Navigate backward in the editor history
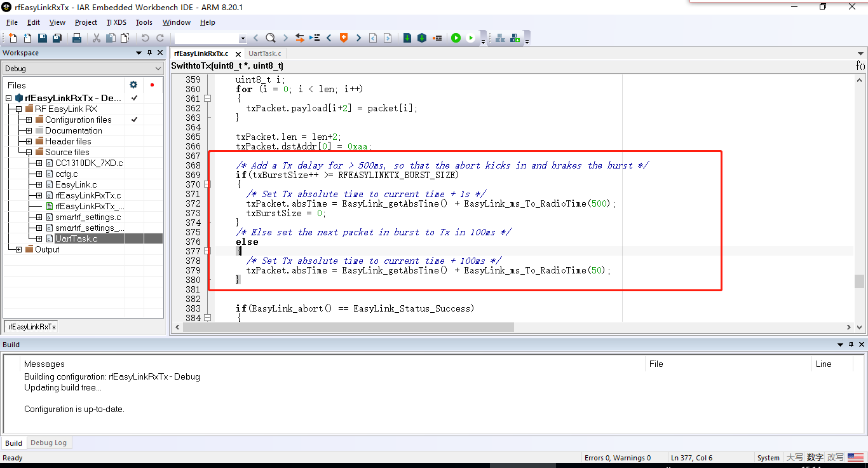This screenshot has width=868, height=468. [373, 38]
